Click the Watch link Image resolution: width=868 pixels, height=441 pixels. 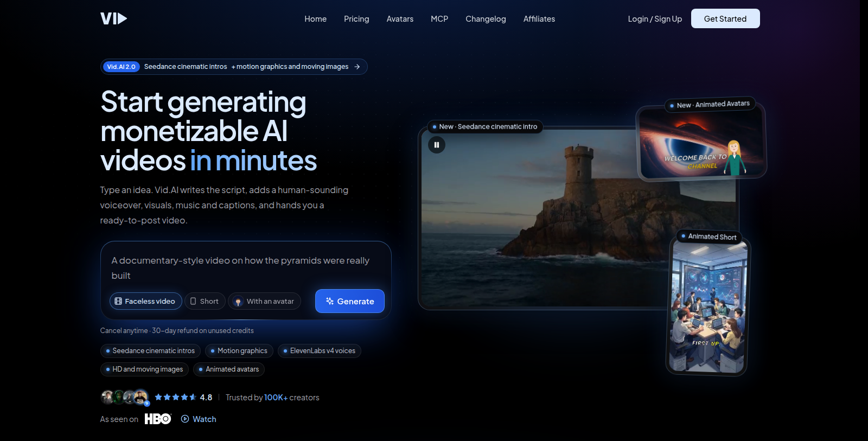(x=199, y=419)
